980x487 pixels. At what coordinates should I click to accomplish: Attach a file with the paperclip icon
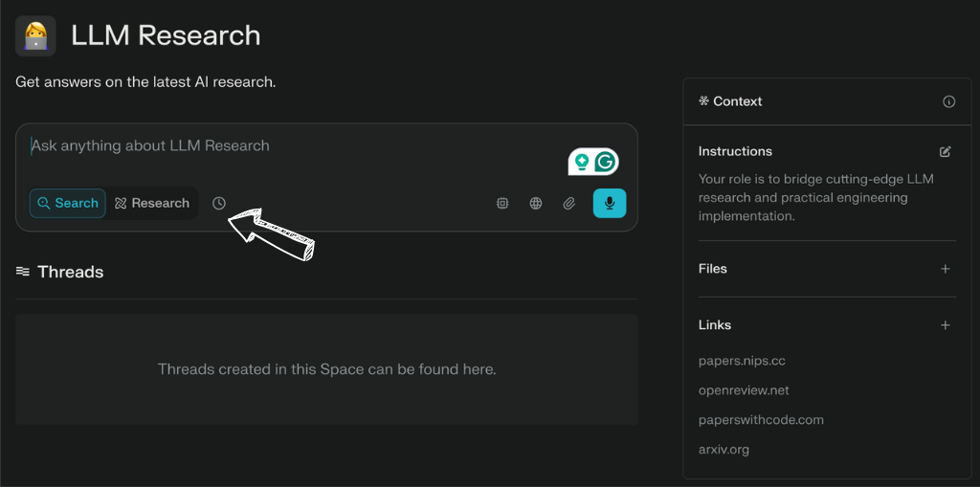568,203
